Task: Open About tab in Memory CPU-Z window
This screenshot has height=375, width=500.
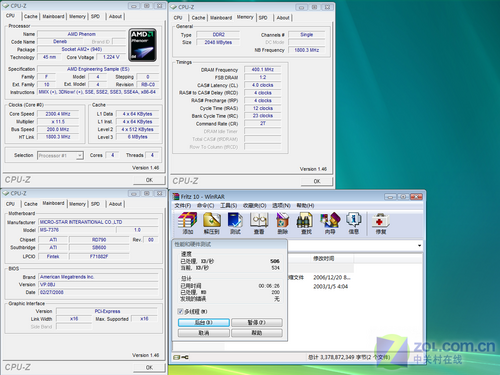Action: point(283,17)
